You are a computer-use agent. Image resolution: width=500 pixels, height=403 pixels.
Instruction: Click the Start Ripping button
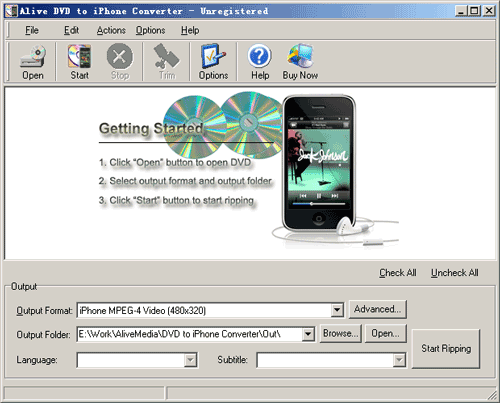(x=446, y=349)
